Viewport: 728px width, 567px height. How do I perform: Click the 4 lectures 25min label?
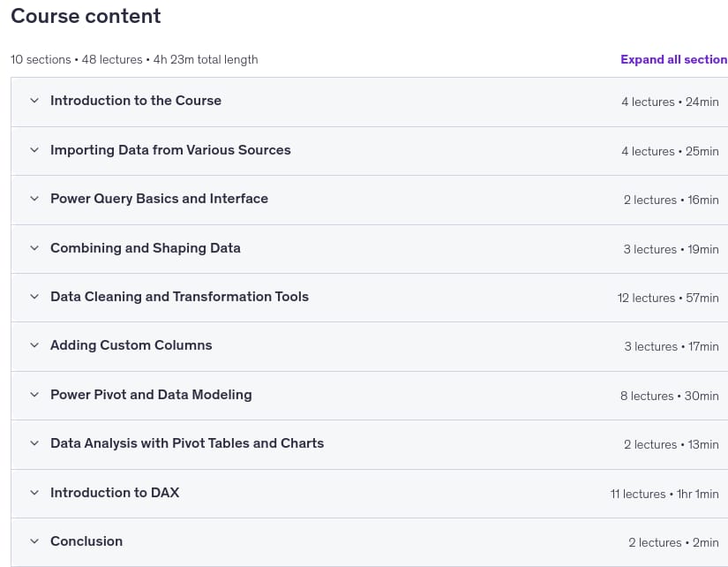(670, 151)
